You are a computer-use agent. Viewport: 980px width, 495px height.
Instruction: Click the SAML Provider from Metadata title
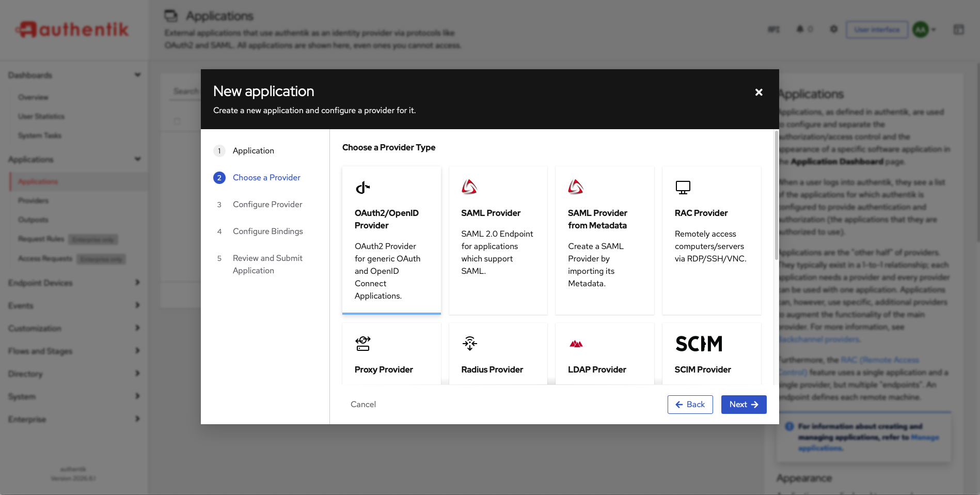tap(597, 219)
